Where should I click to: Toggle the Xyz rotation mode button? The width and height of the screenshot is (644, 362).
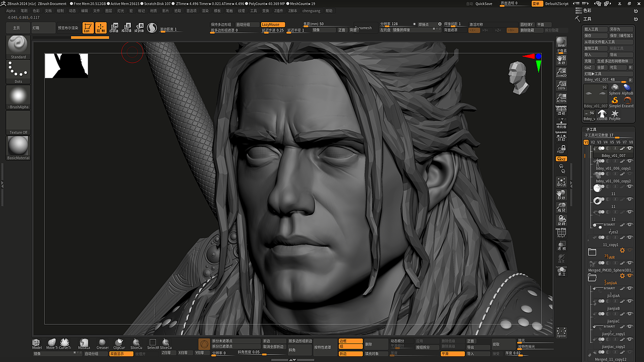coord(561,159)
